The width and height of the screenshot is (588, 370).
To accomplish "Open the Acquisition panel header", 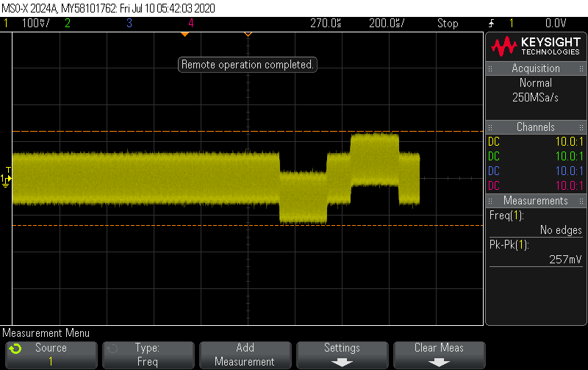I will point(536,68).
